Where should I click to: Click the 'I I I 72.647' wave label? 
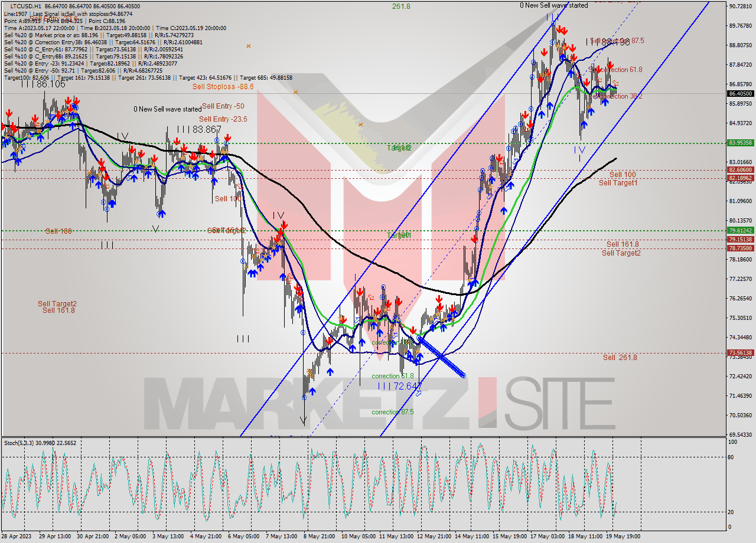tap(400, 385)
